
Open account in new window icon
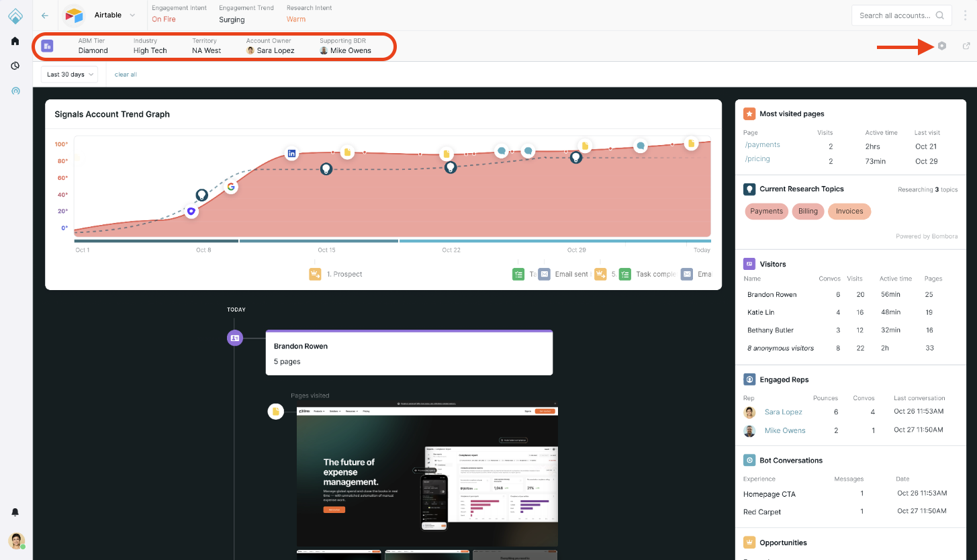(x=966, y=46)
